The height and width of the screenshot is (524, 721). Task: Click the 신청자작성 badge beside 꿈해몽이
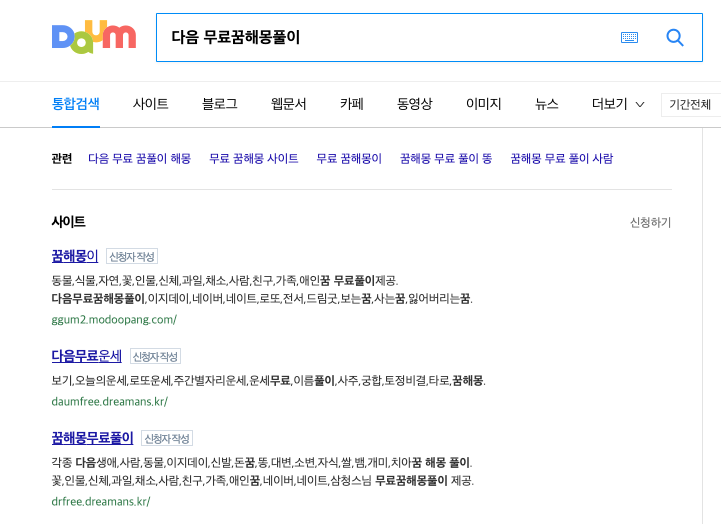[132, 256]
